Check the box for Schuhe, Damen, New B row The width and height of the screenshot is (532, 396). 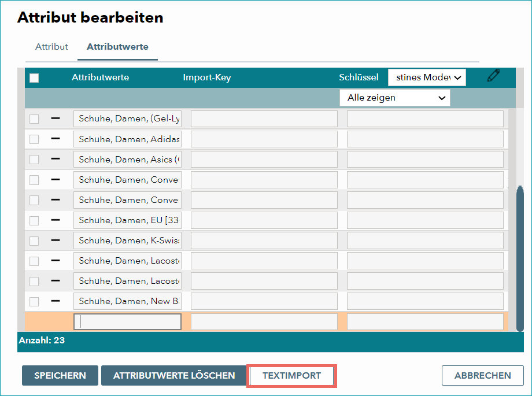(x=34, y=302)
